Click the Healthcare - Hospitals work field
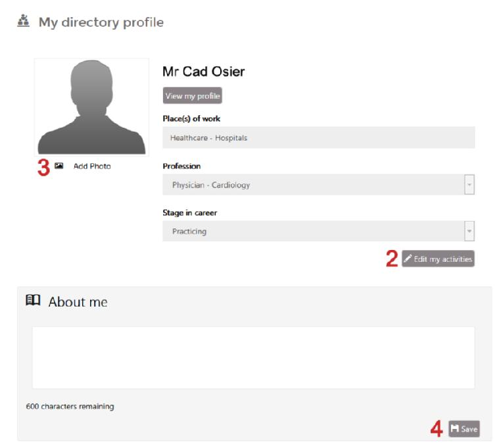Image resolution: width=503 pixels, height=448 pixels. [x=318, y=138]
